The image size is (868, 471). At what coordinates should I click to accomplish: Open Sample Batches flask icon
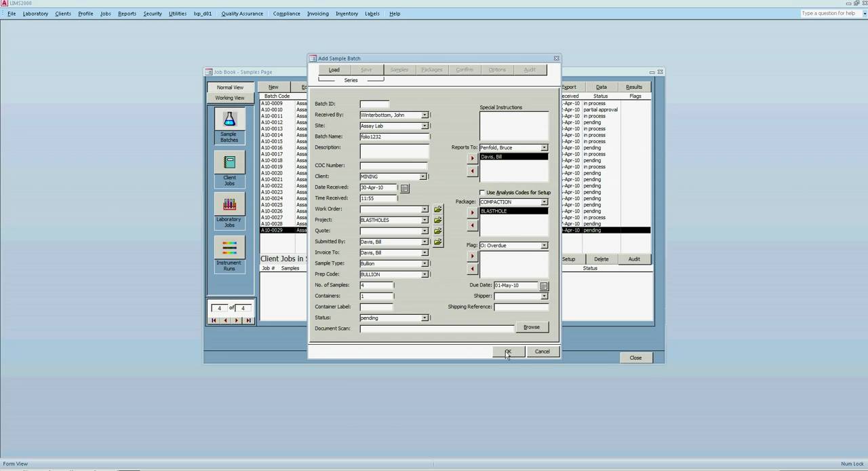pos(229,119)
